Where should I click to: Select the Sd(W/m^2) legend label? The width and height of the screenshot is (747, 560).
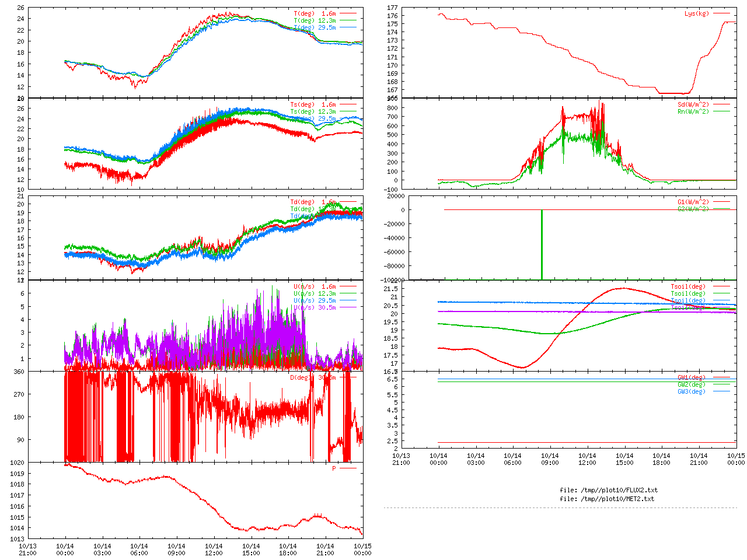[694, 105]
